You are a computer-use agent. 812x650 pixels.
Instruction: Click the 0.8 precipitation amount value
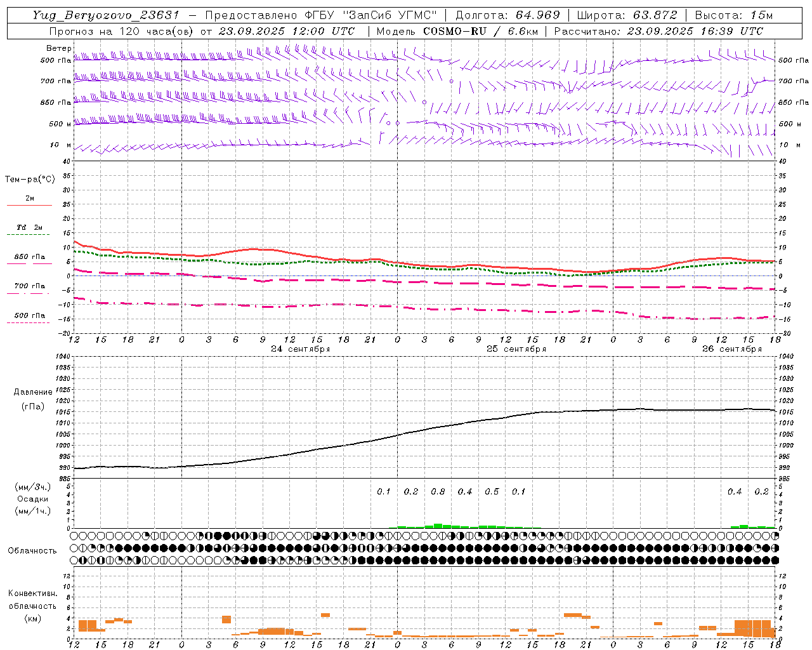(x=438, y=492)
